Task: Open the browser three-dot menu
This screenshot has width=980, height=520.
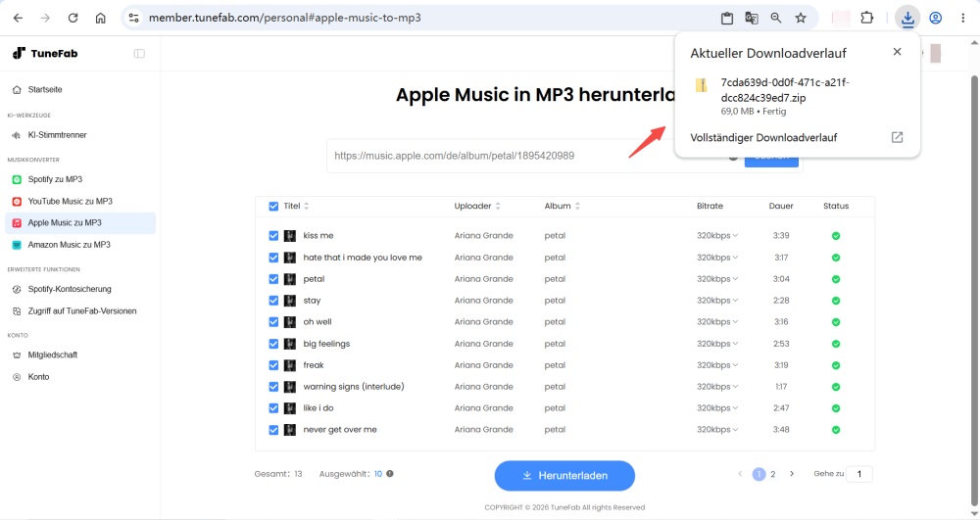Action: (962, 18)
